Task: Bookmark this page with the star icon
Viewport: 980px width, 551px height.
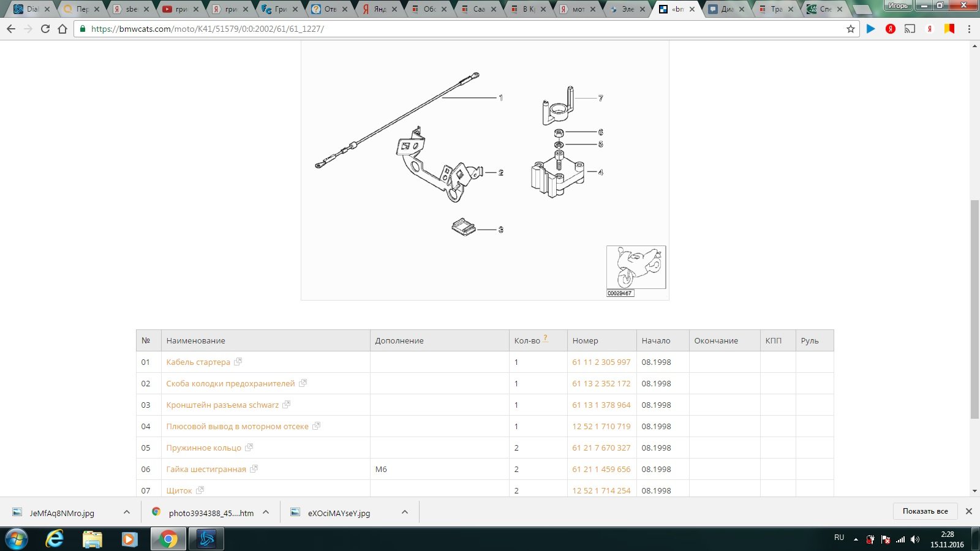Action: (850, 29)
